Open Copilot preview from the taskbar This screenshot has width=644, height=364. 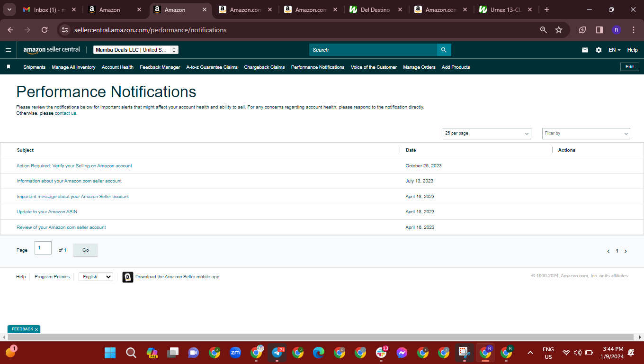coord(152,353)
